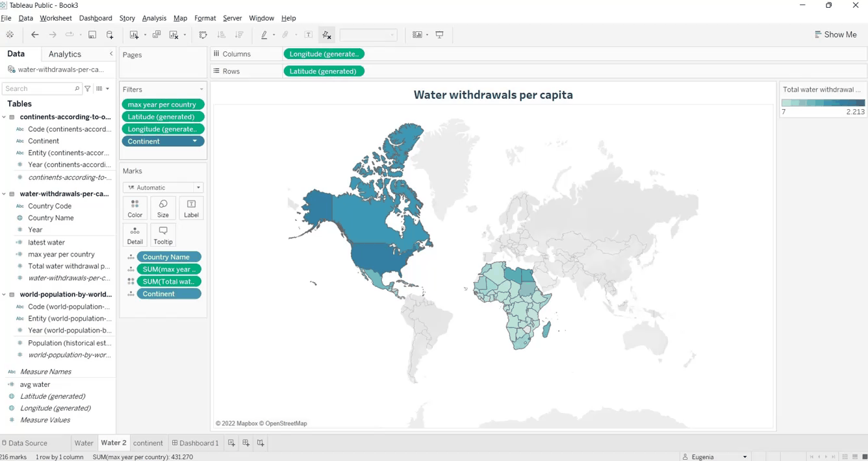Collapse the water-withdrawals-per-ca table tree
The height and width of the screenshot is (461, 868).
tap(4, 193)
